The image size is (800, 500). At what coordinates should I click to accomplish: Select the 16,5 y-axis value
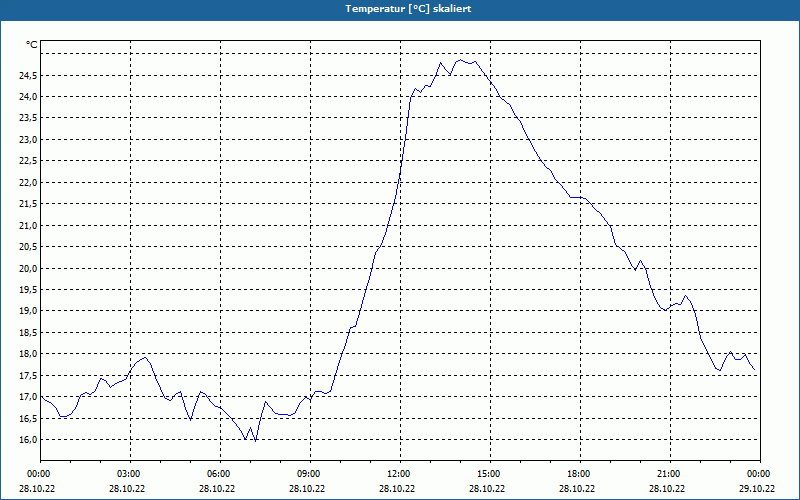click(x=28, y=418)
